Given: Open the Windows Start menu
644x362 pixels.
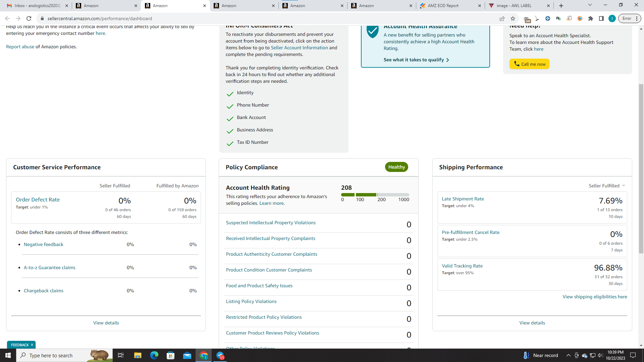Looking at the screenshot, I should tap(8, 355).
